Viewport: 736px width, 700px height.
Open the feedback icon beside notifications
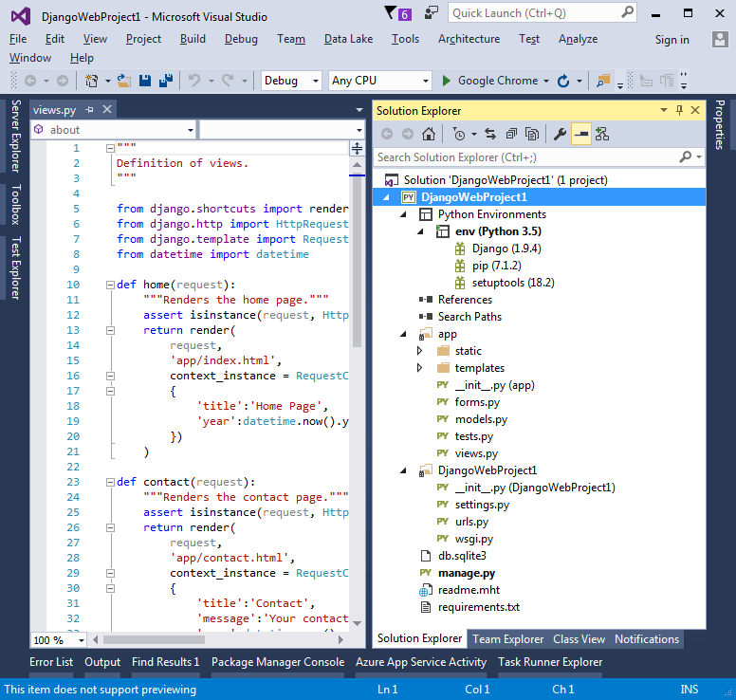[431, 12]
